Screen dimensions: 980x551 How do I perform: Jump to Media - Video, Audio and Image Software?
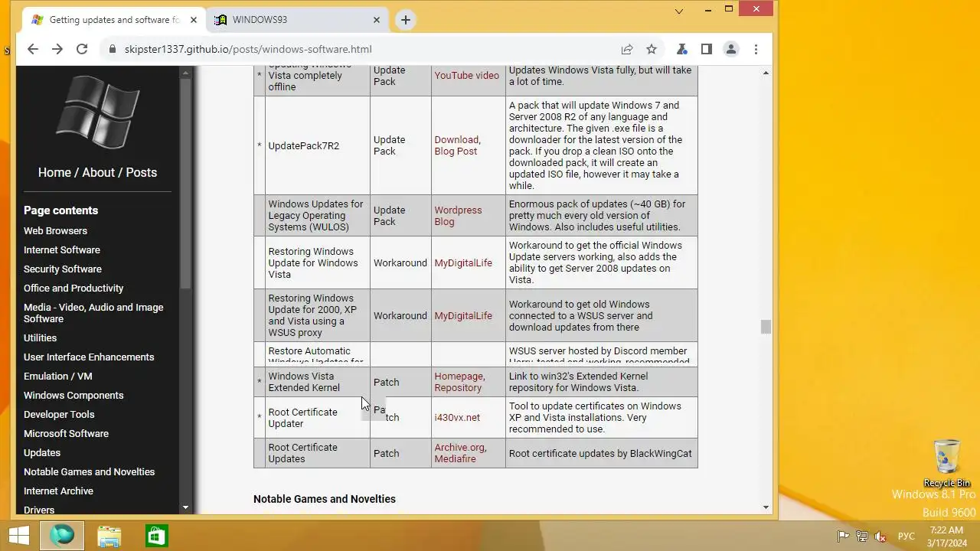click(93, 313)
